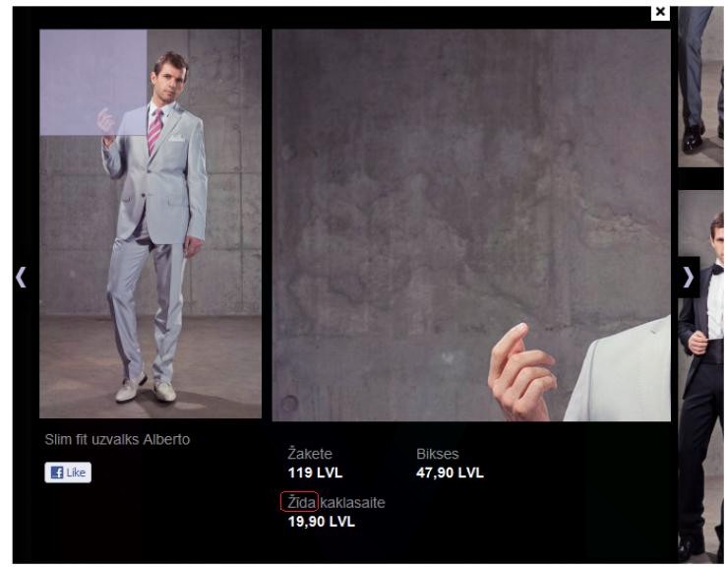
Task: Click the Facebook logo inside Like button
Action: coord(57,473)
